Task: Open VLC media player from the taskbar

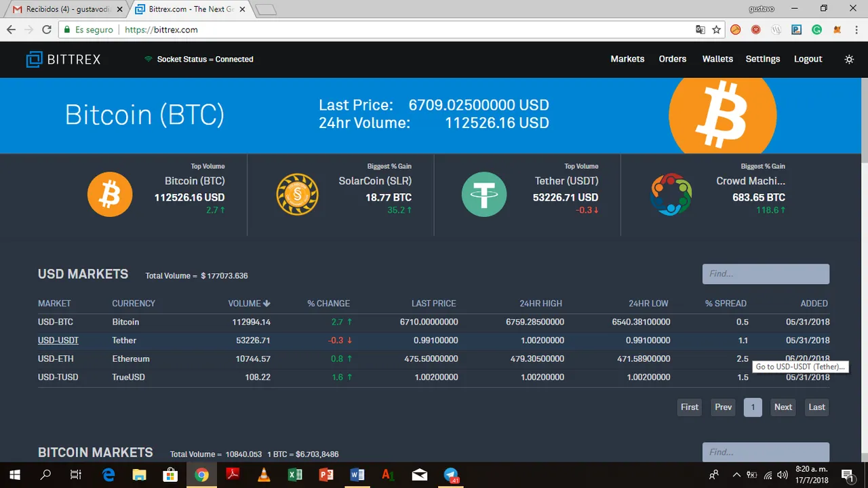Action: coord(264,475)
